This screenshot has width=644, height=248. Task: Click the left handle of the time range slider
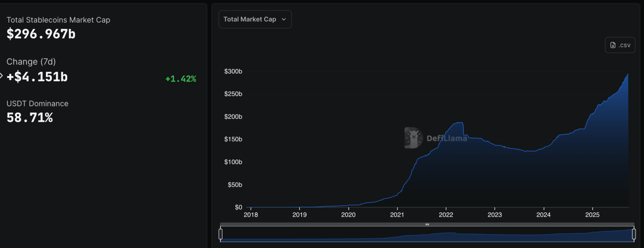point(221,234)
